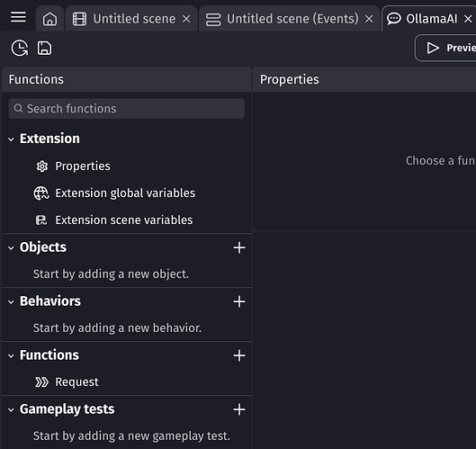Screen dimensions: 476x449
Task: Collapse the Extension section chevron
Action: [11, 139]
